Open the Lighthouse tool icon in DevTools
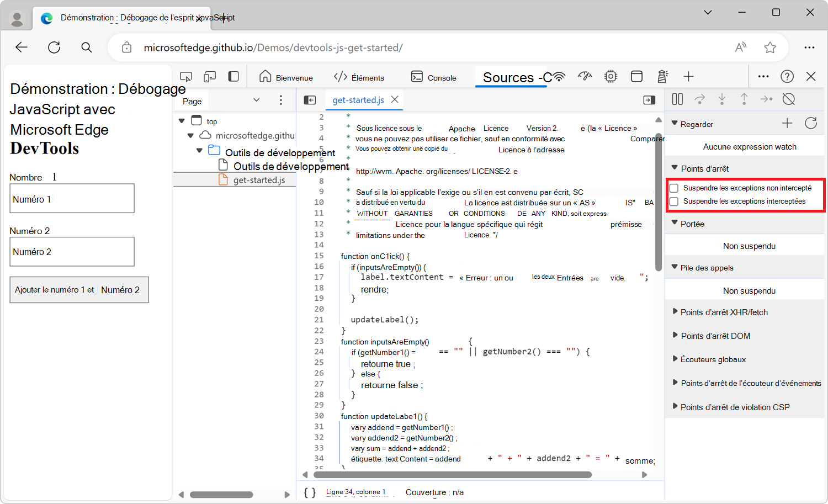 [662, 77]
